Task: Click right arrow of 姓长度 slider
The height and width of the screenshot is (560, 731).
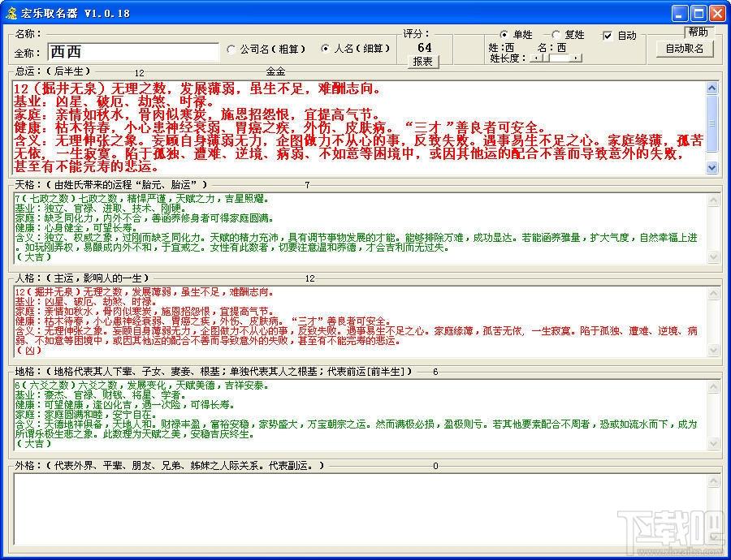Action: (576, 58)
